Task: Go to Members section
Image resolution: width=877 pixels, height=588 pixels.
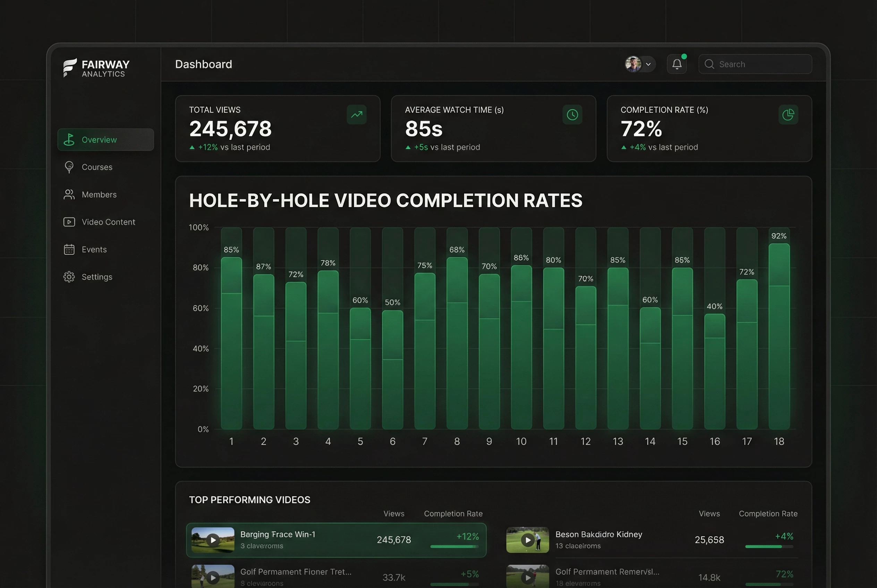Action: (x=106, y=194)
